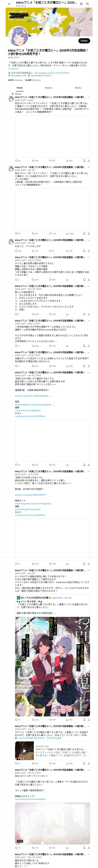98x868 pixels.
Task: Like the Nov 28, 2020 post with 605 likes
Action: pyautogui.click(x=52, y=314)
